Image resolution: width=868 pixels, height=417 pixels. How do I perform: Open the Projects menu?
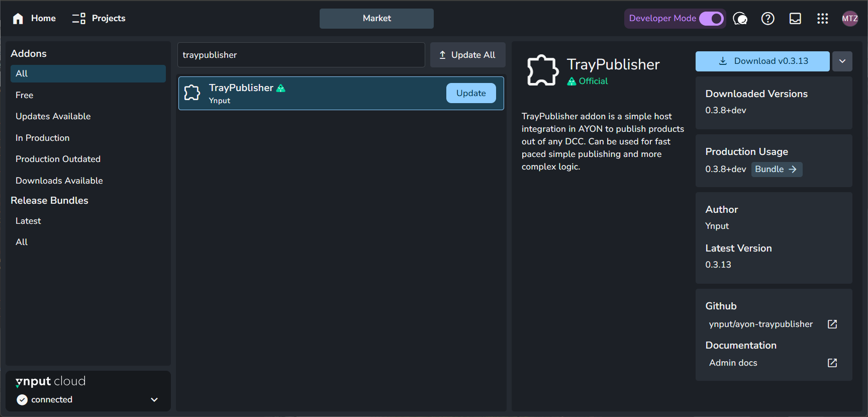pos(99,19)
